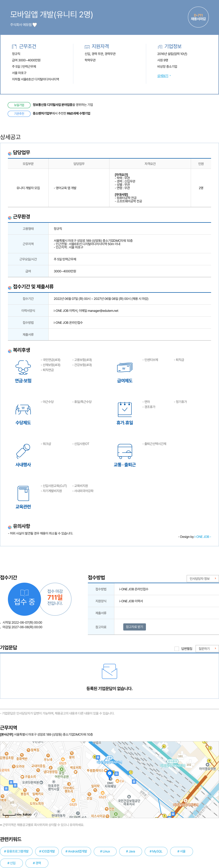The height and width of the screenshot is (868, 219).
Task: Click the 담당업무 section bullet icon
Action: pyautogui.click(x=10, y=153)
